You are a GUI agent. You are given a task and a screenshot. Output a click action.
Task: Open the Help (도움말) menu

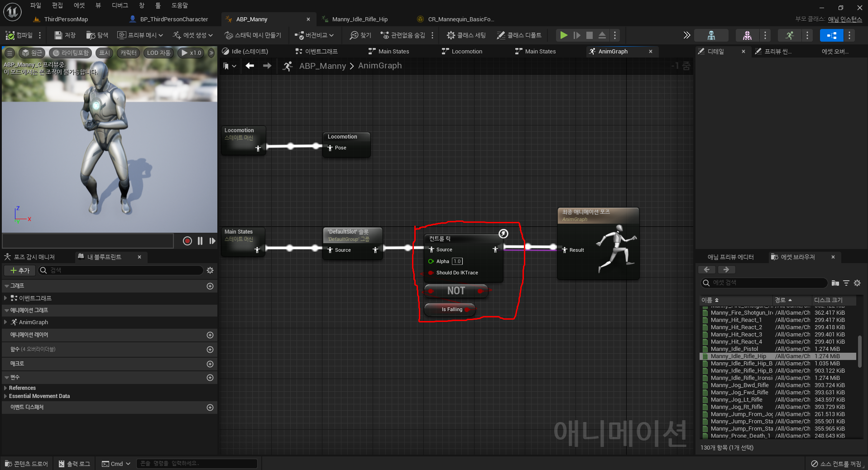coord(180,5)
